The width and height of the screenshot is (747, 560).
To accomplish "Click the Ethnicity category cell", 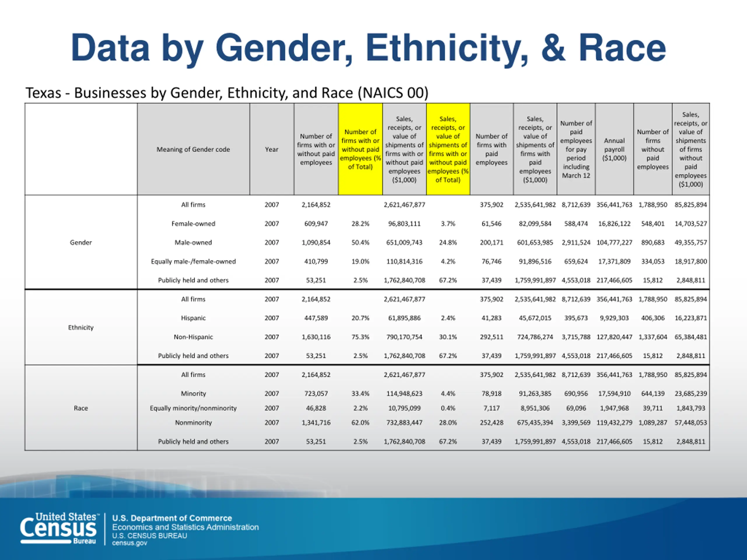I will click(81, 328).
